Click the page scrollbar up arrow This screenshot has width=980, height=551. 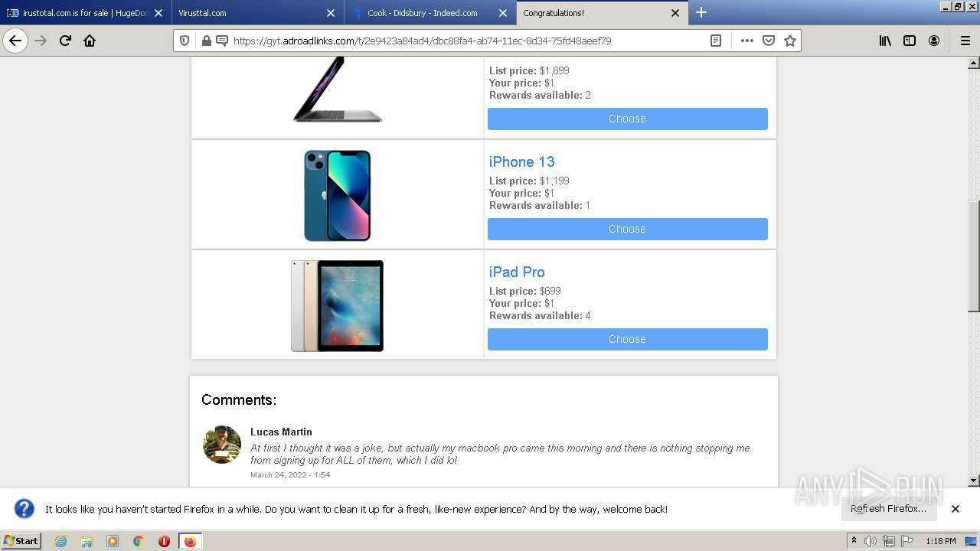[973, 63]
